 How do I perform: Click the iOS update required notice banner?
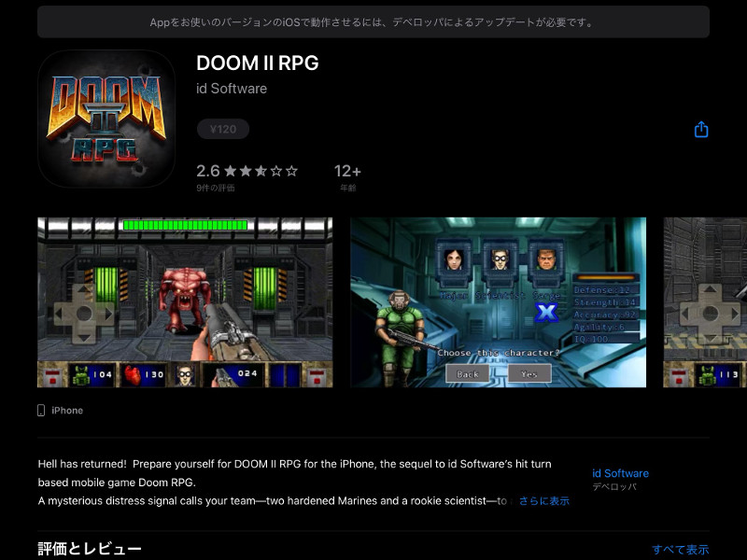point(373,21)
